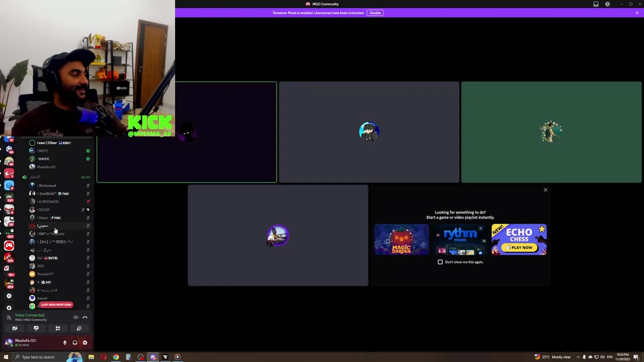Select member A with AS7 tag
644x362 pixels.
point(59,282)
